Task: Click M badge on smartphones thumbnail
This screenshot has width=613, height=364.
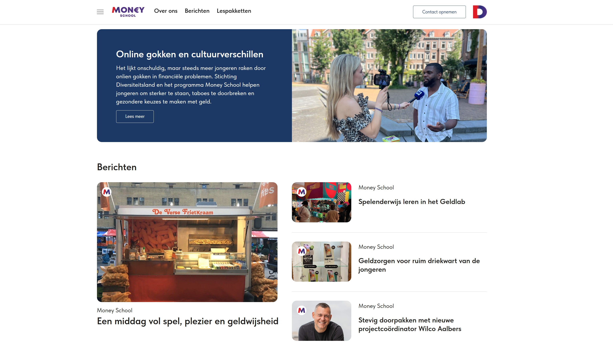Action: coord(302,251)
